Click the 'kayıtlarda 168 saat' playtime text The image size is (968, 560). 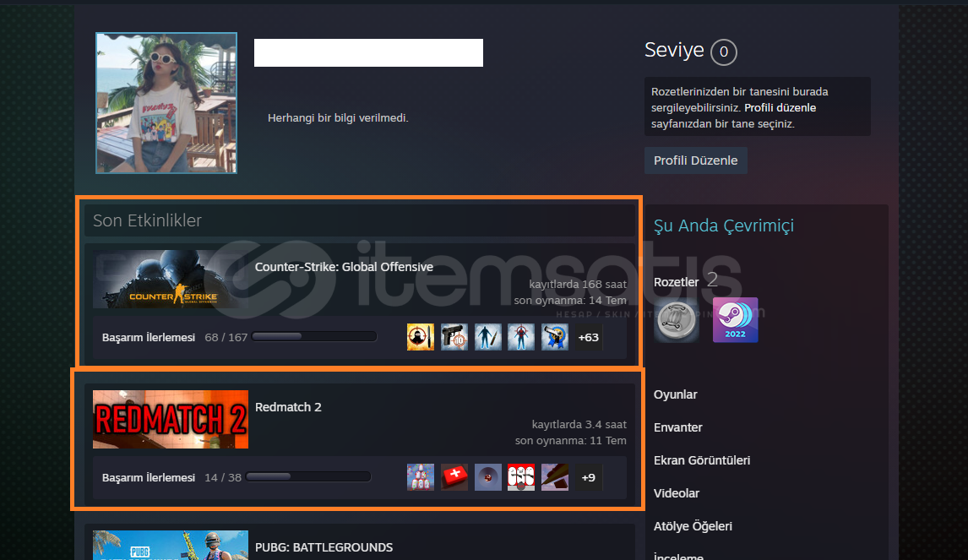point(578,285)
